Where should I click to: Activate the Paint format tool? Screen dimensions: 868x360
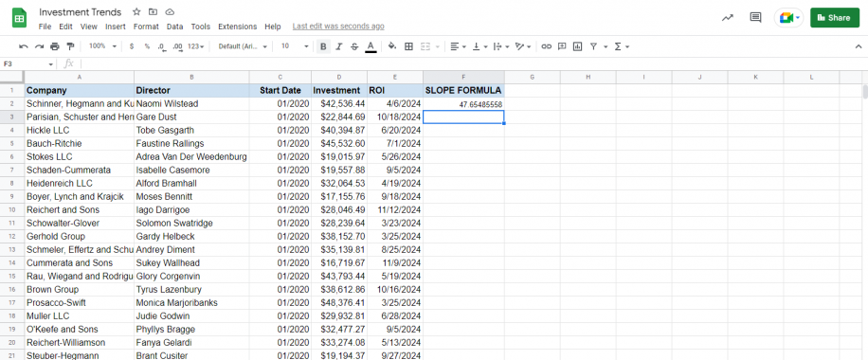(70, 46)
